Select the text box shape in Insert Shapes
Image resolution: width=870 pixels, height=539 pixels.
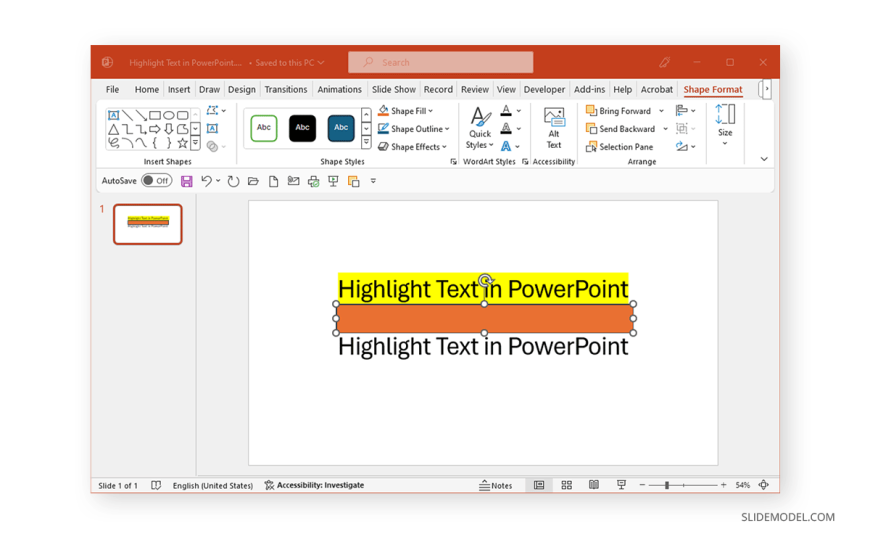tap(113, 115)
